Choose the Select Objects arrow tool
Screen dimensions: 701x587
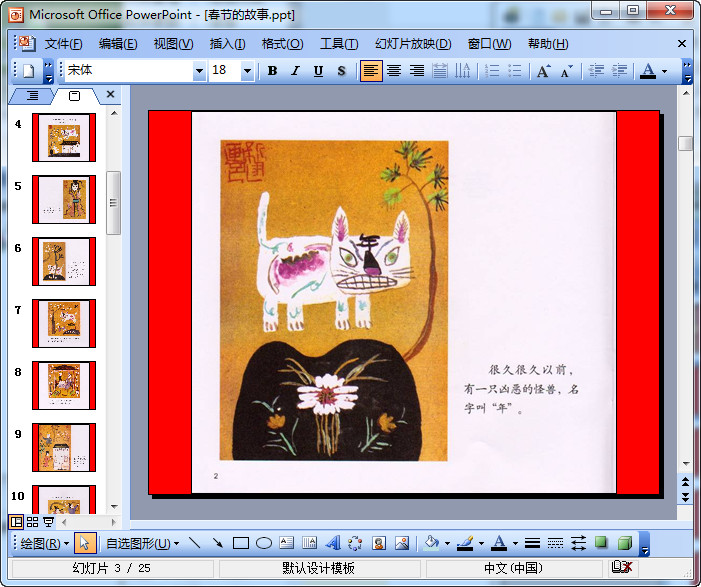pos(84,544)
